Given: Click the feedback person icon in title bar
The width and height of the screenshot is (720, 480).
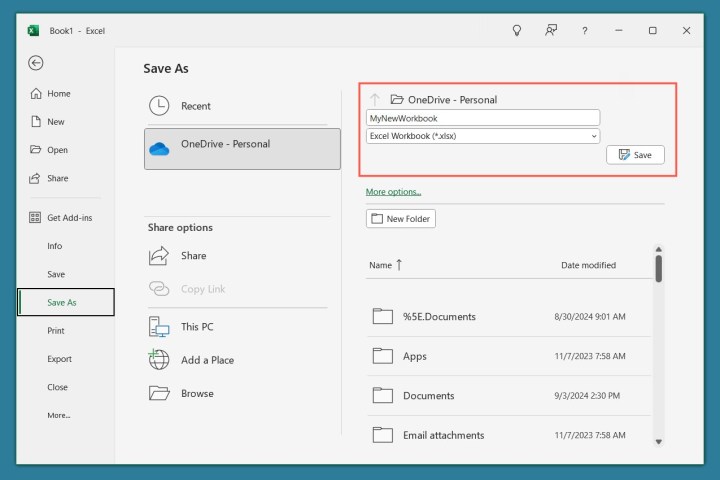Looking at the screenshot, I should (x=551, y=30).
